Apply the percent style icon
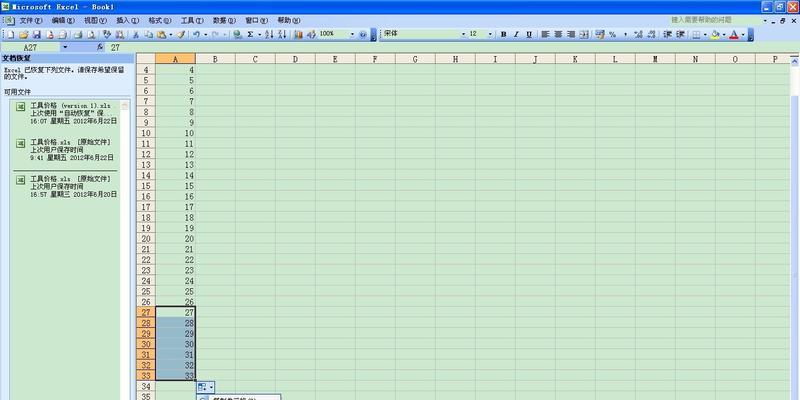 [612, 34]
